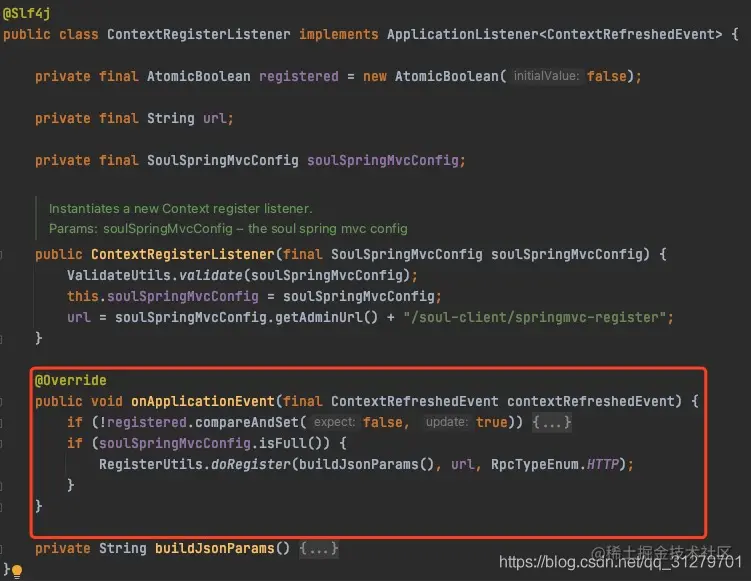Click buildJsonParams in the private String declaration
The image size is (751, 581).
pyautogui.click(x=215, y=548)
